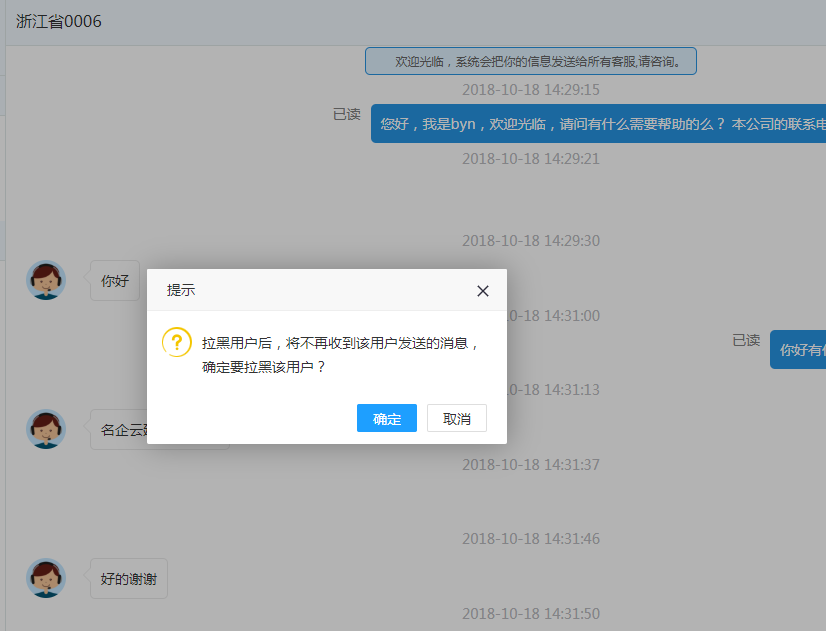This screenshot has height=631, width=826.
Task: Click 已读 status beside the byn greeting
Action: point(346,115)
